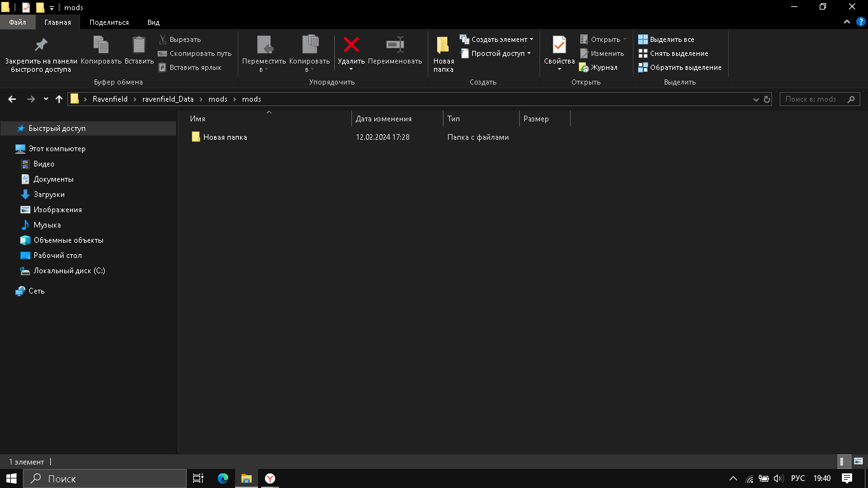Screen dimensions: 868x488
Task: Open Microsoft Edge from taskbar
Action: 222,478
